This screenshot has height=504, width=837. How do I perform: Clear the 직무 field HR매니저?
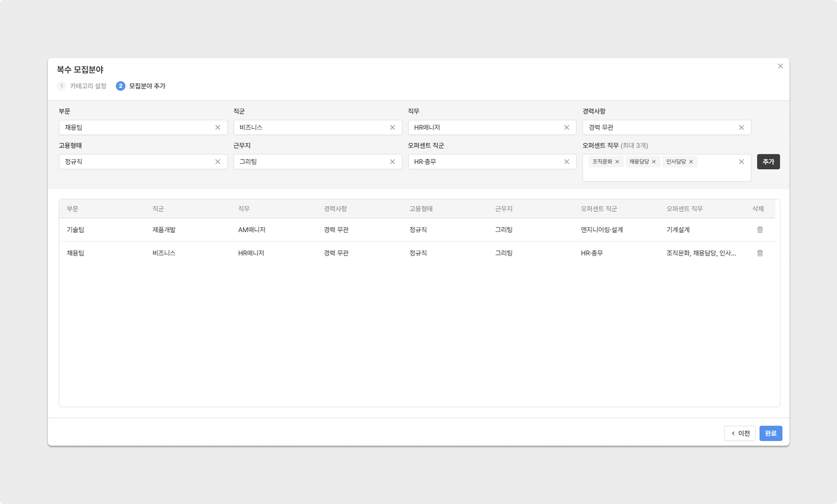[566, 127]
